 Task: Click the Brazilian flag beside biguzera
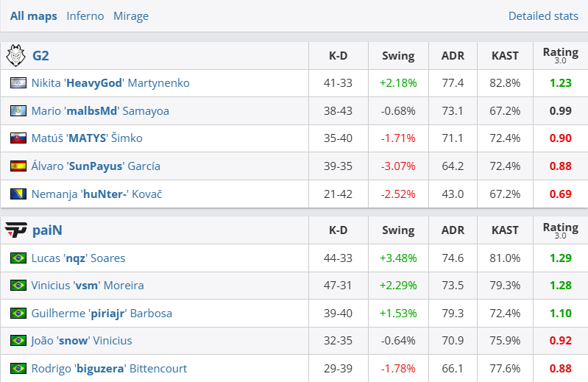click(x=18, y=369)
